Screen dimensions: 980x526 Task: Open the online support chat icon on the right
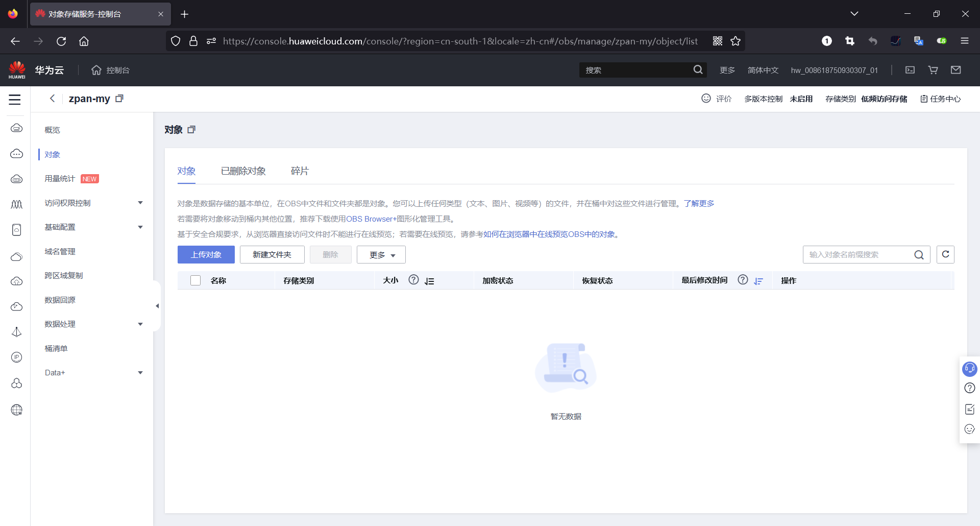coord(970,369)
